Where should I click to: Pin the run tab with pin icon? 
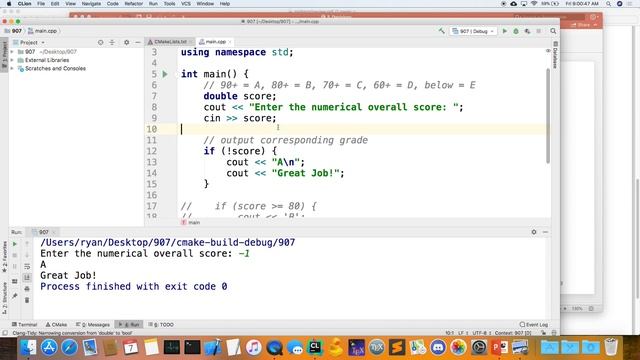[x=15, y=295]
